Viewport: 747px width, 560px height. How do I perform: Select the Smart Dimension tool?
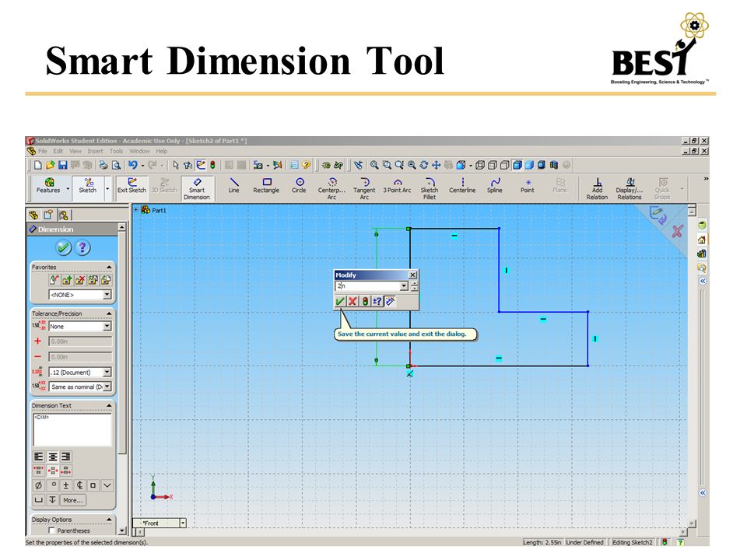(x=197, y=188)
